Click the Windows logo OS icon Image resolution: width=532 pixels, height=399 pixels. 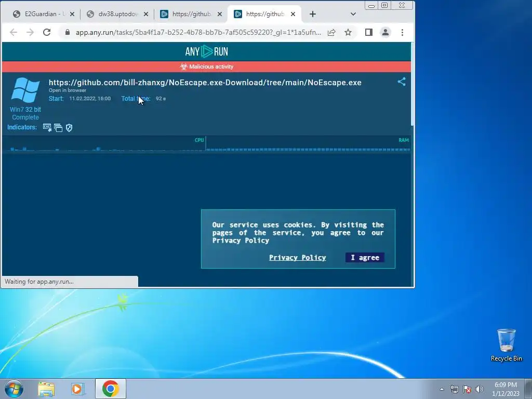[x=25, y=90]
